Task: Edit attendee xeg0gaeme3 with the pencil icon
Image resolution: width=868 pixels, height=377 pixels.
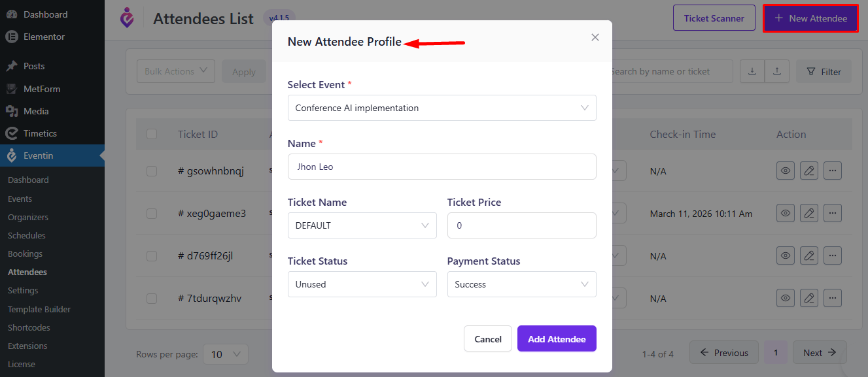Action: tap(809, 213)
